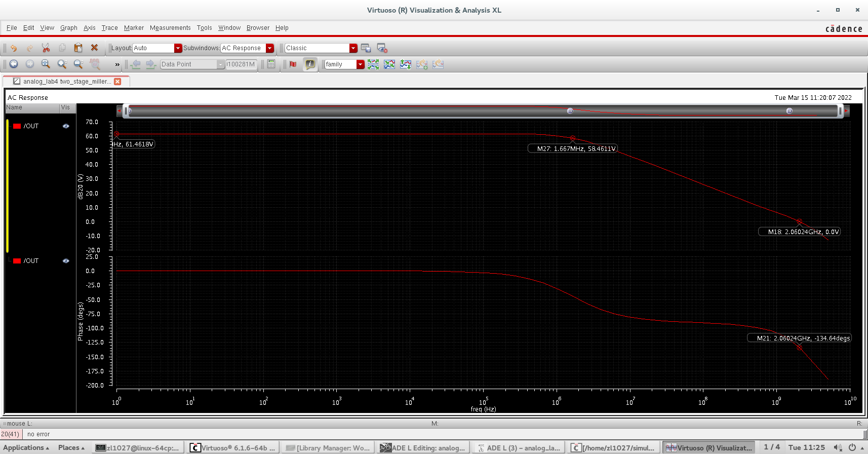The image size is (868, 454).
Task: Click the red flag marker icon
Action: (x=293, y=64)
